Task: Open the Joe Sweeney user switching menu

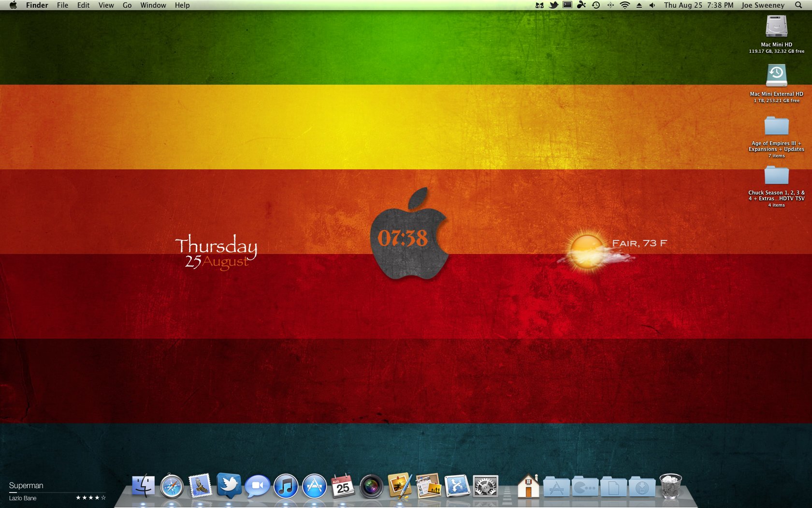Action: tap(763, 5)
